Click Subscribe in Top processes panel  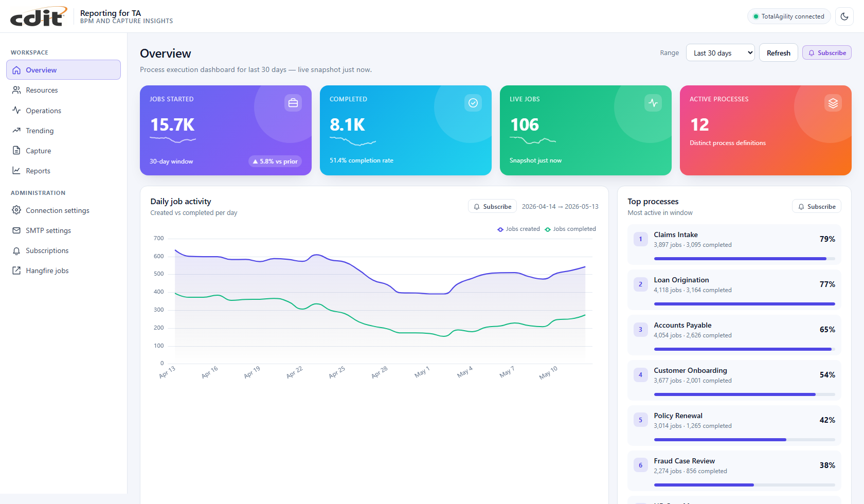click(817, 206)
